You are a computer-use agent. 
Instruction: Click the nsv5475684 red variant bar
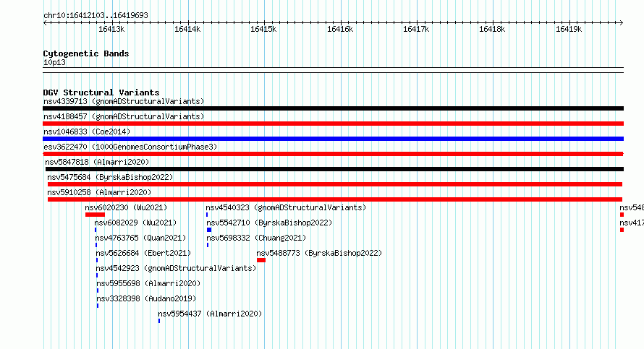pyautogui.click(x=335, y=184)
